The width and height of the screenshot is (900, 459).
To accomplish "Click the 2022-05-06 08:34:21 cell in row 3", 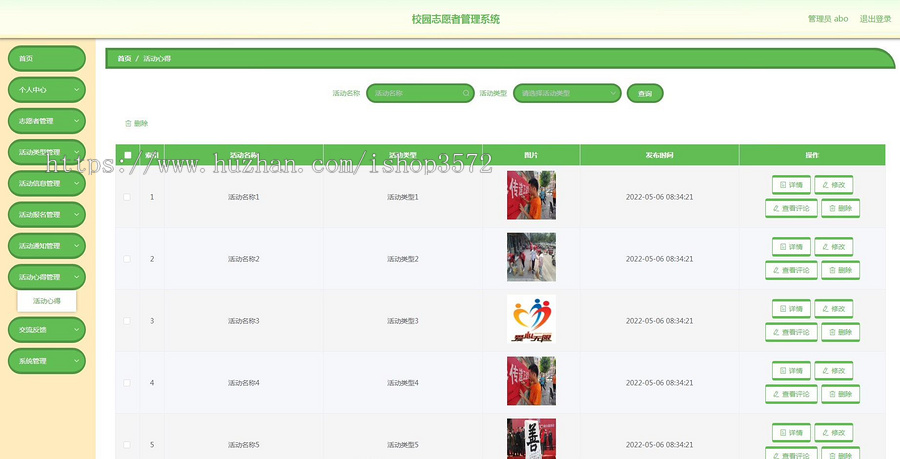I will [x=660, y=321].
